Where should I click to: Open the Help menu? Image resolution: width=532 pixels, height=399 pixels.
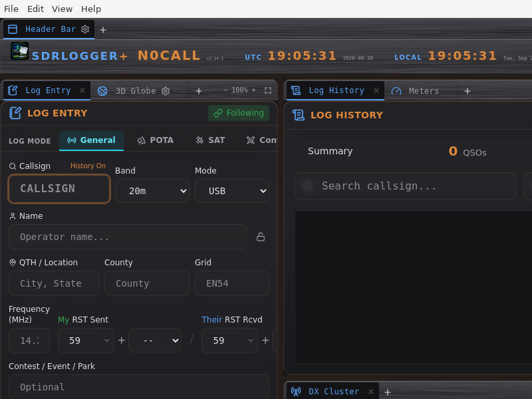tap(91, 9)
